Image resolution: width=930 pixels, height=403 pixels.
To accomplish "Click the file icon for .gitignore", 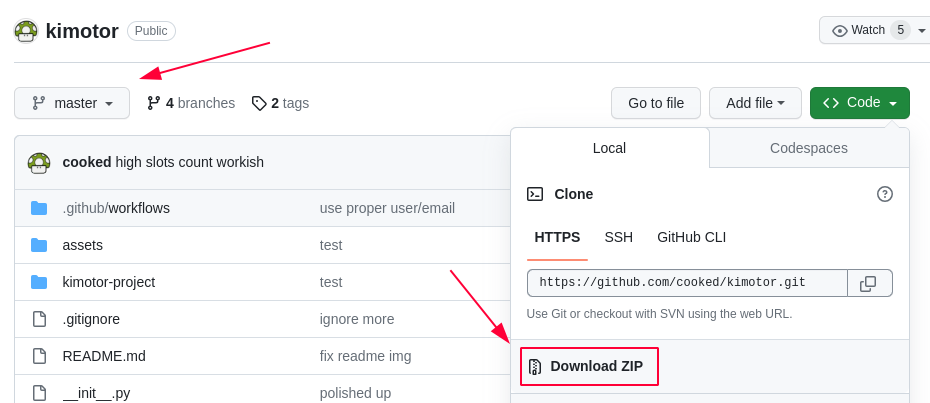I will point(39,319).
